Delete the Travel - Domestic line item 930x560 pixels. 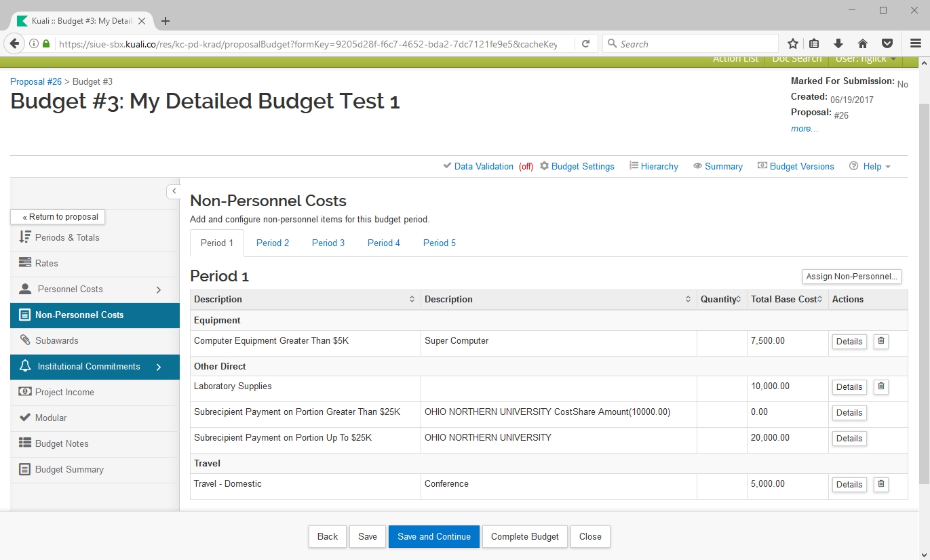point(880,484)
